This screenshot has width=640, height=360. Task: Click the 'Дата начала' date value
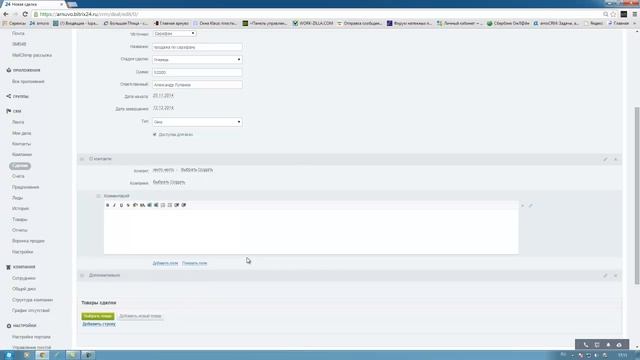click(x=163, y=96)
